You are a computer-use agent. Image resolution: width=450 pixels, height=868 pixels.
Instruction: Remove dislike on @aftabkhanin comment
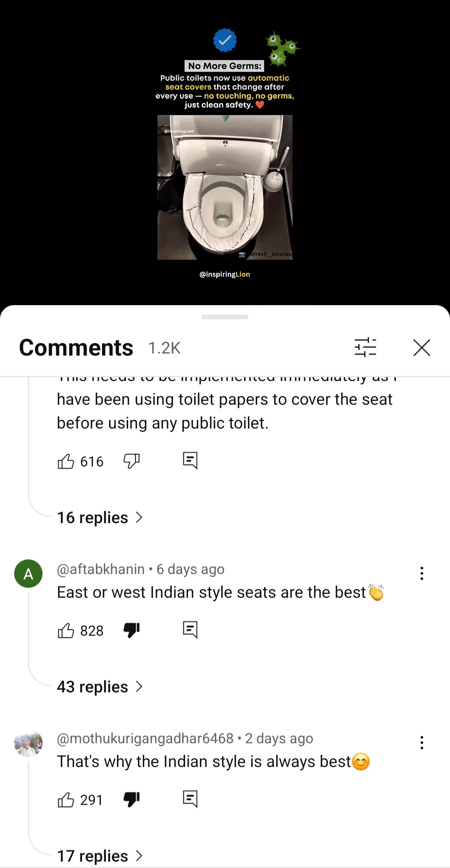pyautogui.click(x=132, y=630)
